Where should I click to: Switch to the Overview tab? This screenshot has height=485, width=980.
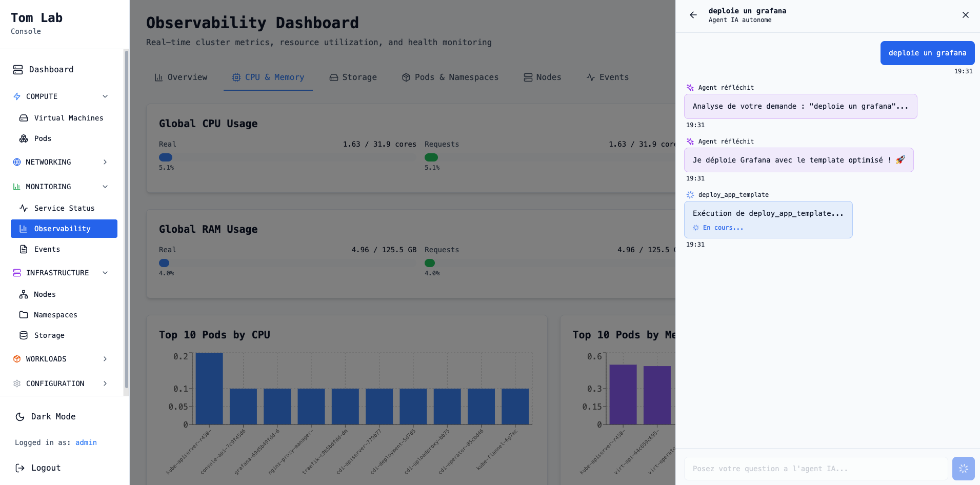pyautogui.click(x=181, y=77)
